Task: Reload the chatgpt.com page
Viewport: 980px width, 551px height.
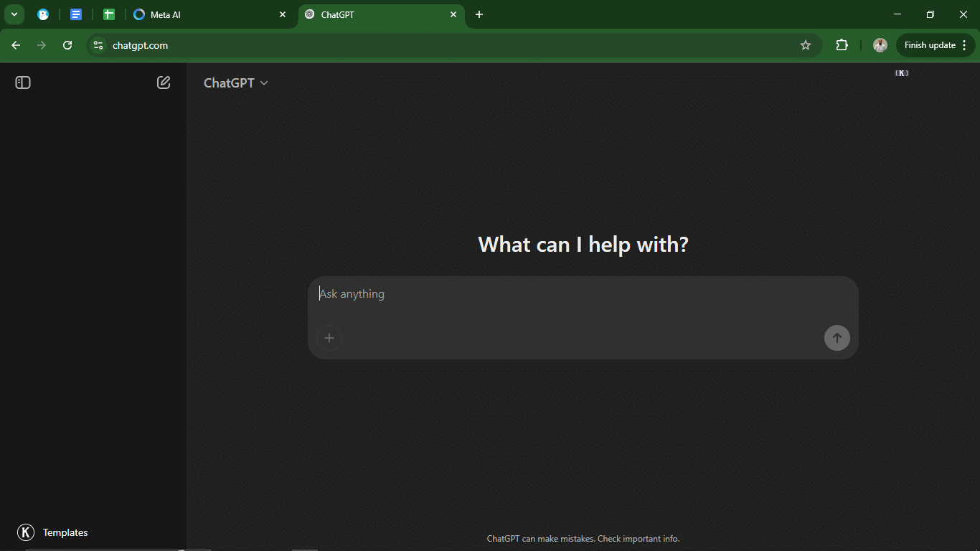Action: (67, 45)
